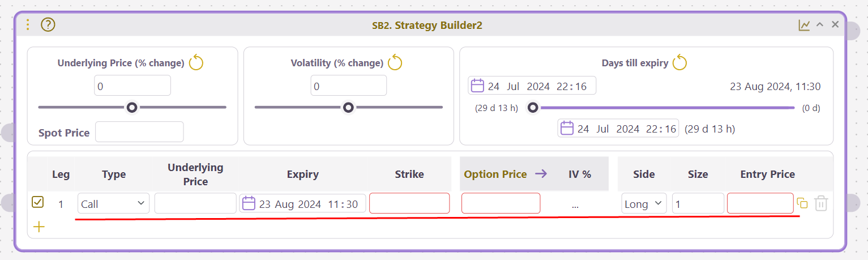Viewport: 868px width, 260px height.
Task: Delete leg 1 with trash icon
Action: point(821,203)
